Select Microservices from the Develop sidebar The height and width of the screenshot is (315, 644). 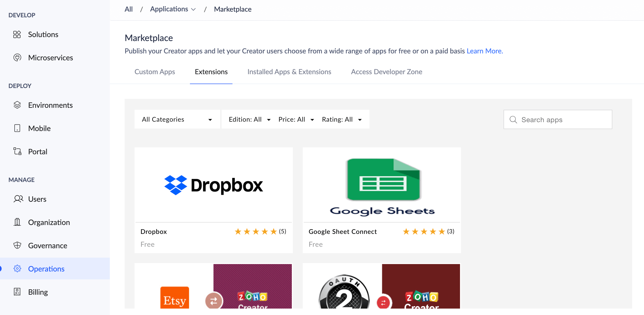click(x=50, y=58)
